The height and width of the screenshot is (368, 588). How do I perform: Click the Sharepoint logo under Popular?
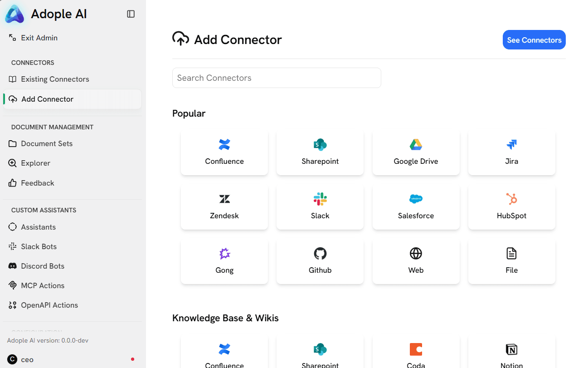[x=320, y=145]
